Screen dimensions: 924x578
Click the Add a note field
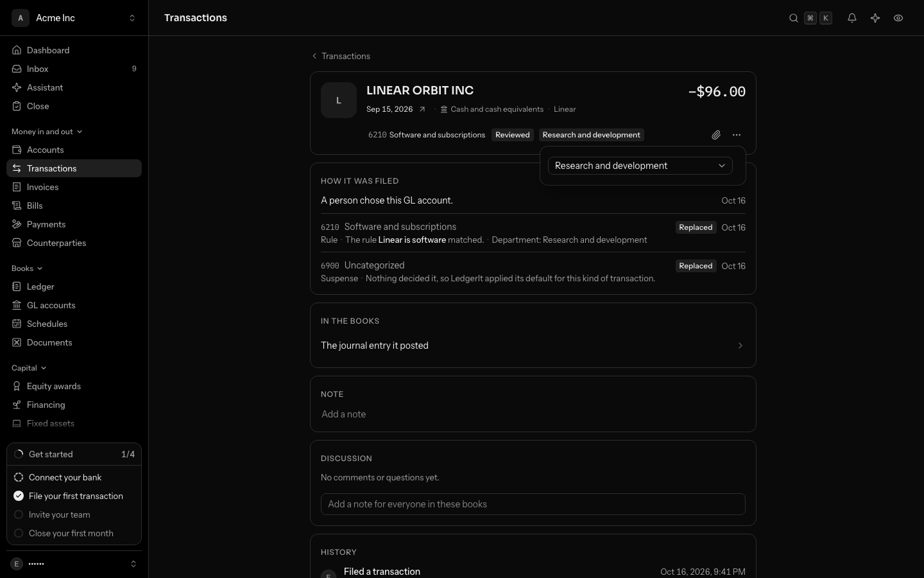[533, 414]
